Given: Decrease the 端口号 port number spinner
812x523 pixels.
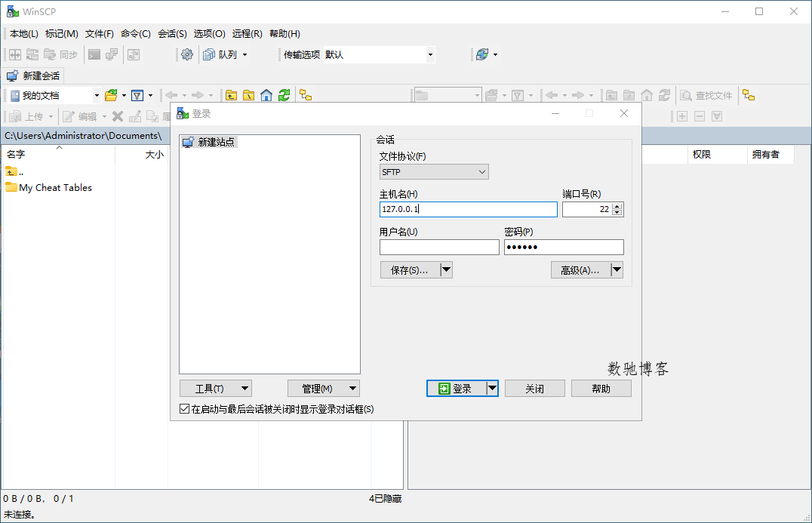Looking at the screenshot, I should [617, 212].
